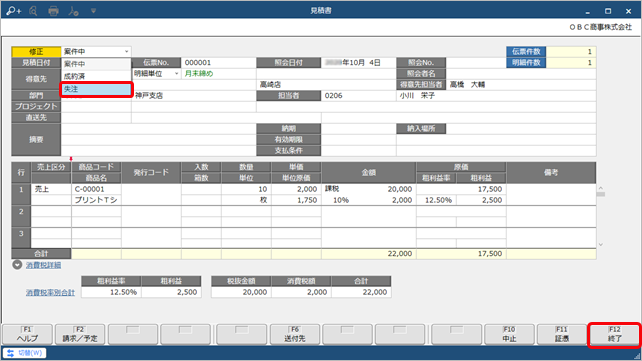Open the title bar quick-access dropdown arrow
This screenshot has height=361, width=642.
[x=93, y=11]
